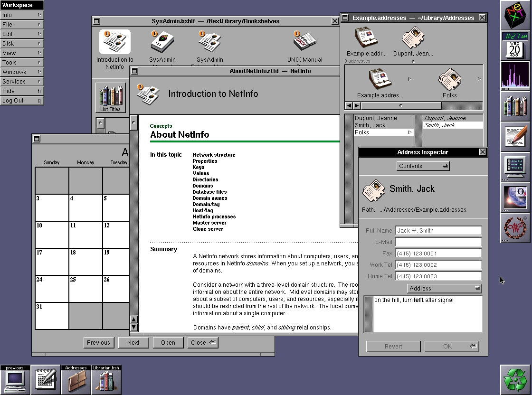Open the Services submenu

tap(22, 81)
